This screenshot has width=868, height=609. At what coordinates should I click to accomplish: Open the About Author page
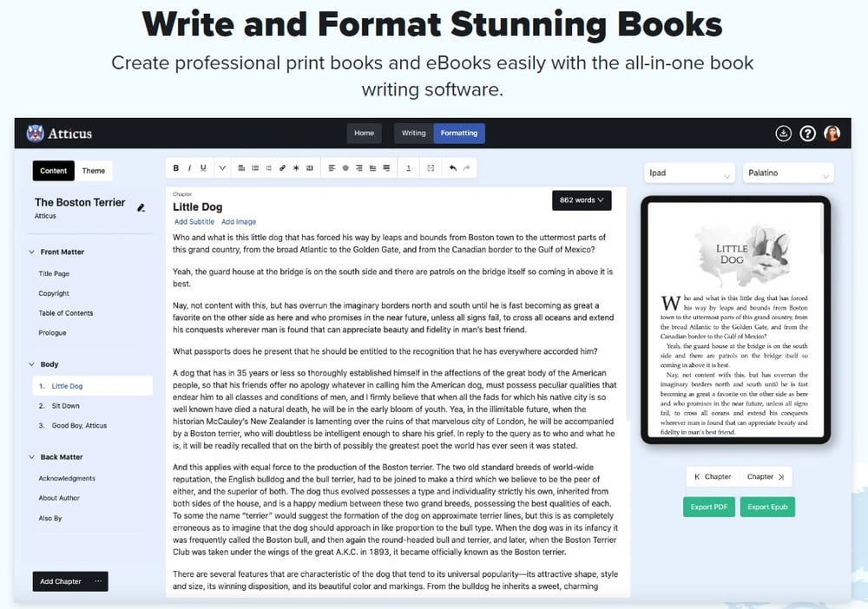59,498
